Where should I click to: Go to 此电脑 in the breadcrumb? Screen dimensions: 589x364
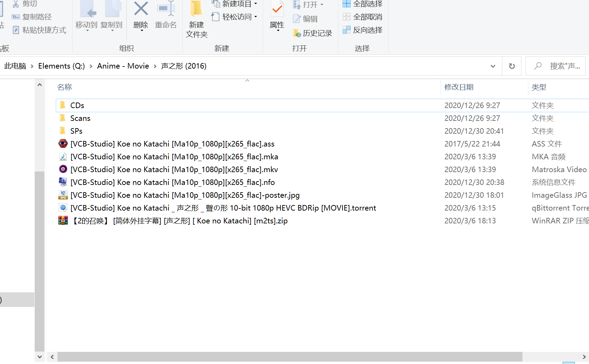tap(15, 66)
